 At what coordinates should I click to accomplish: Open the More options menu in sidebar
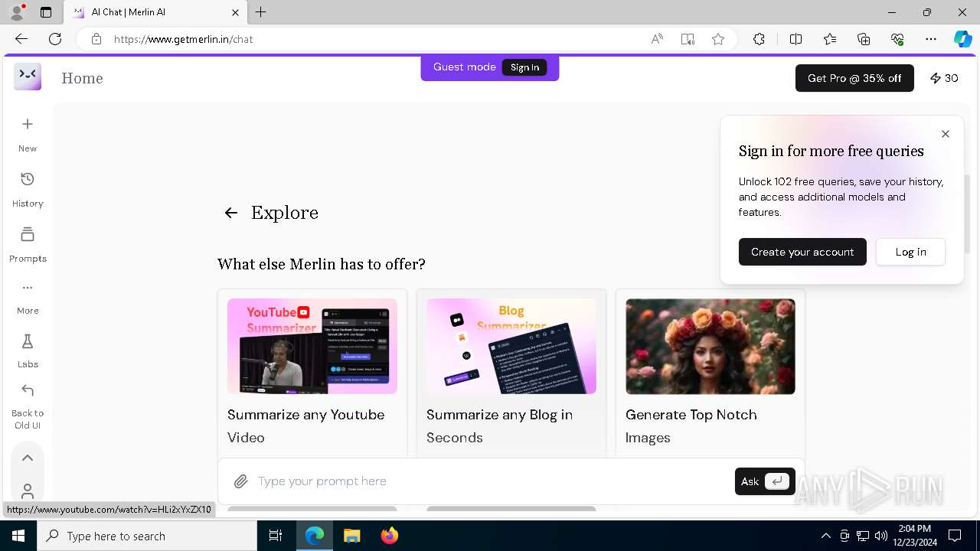(x=28, y=297)
